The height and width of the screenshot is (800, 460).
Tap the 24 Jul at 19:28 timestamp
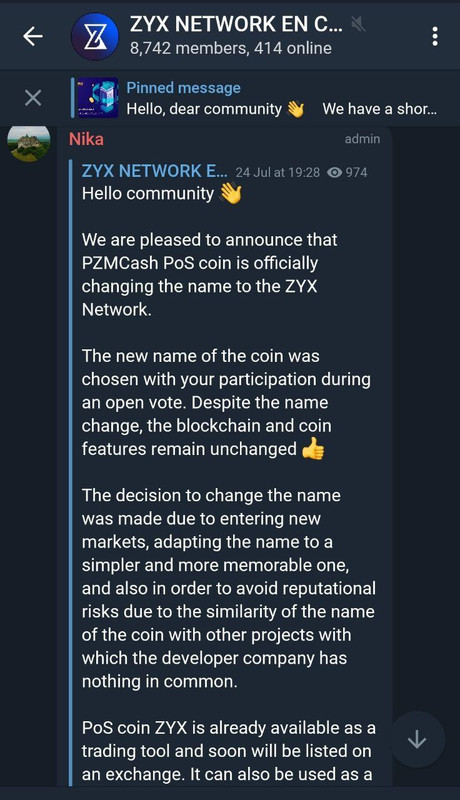pos(278,172)
